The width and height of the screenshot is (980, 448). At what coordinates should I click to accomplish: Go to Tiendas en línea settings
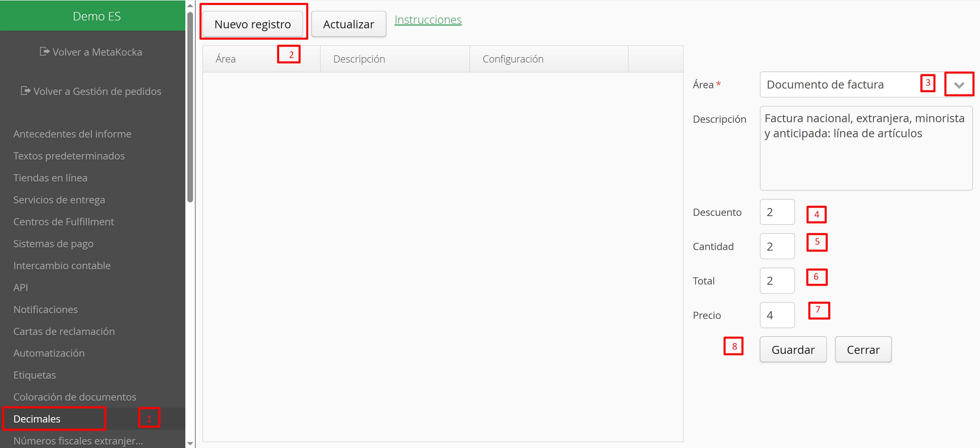click(x=50, y=178)
